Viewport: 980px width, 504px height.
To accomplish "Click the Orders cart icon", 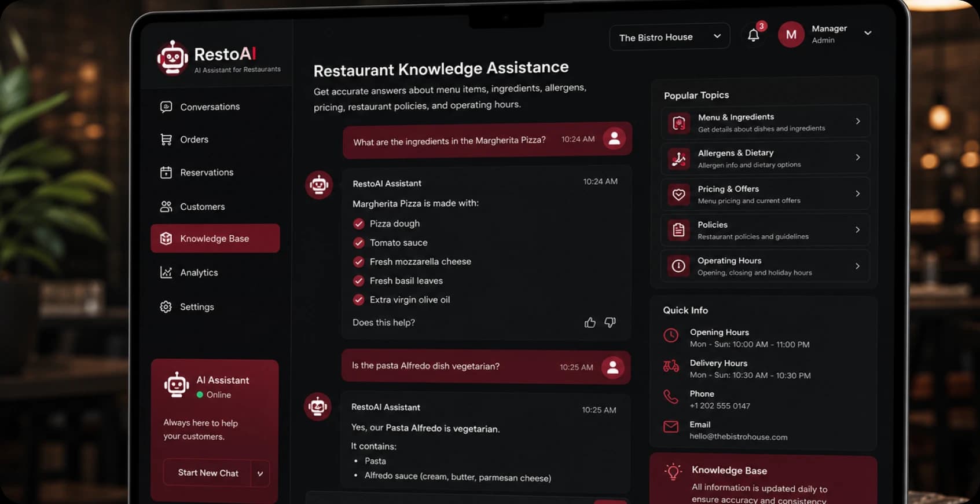I will coord(166,140).
